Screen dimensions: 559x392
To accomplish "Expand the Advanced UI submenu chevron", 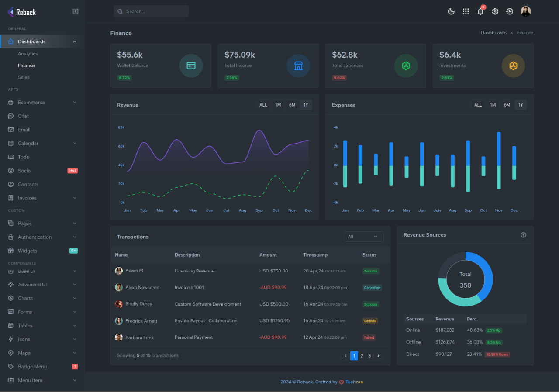I will 75,285.
